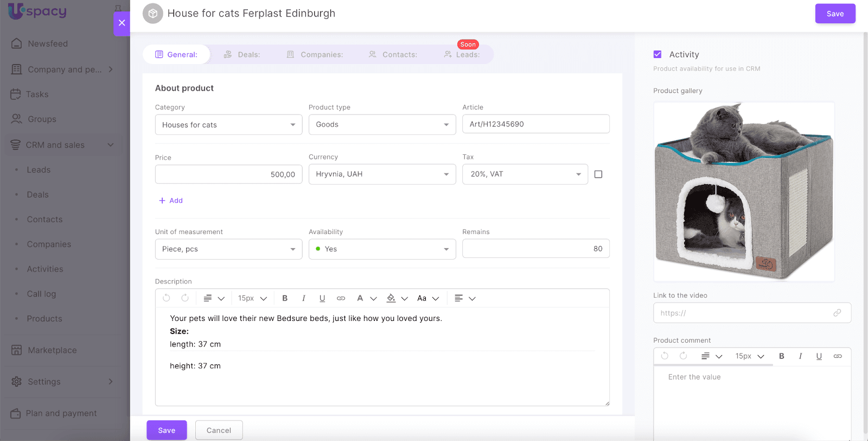868x441 pixels.
Task: Open the Companies tab
Action: 315,54
